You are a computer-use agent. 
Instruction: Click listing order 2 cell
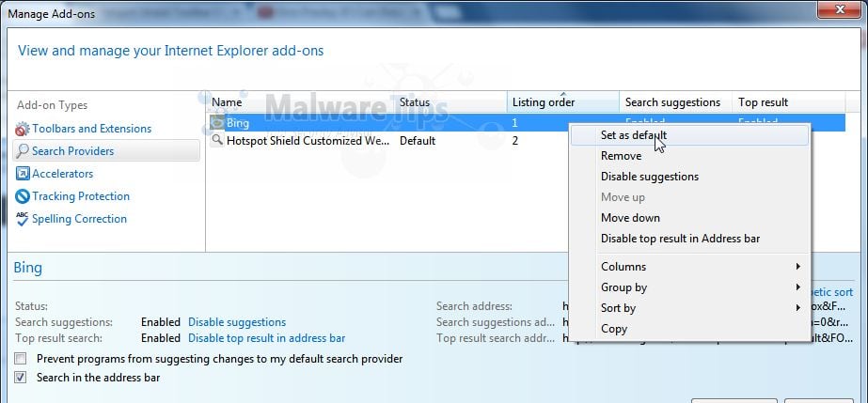(514, 141)
